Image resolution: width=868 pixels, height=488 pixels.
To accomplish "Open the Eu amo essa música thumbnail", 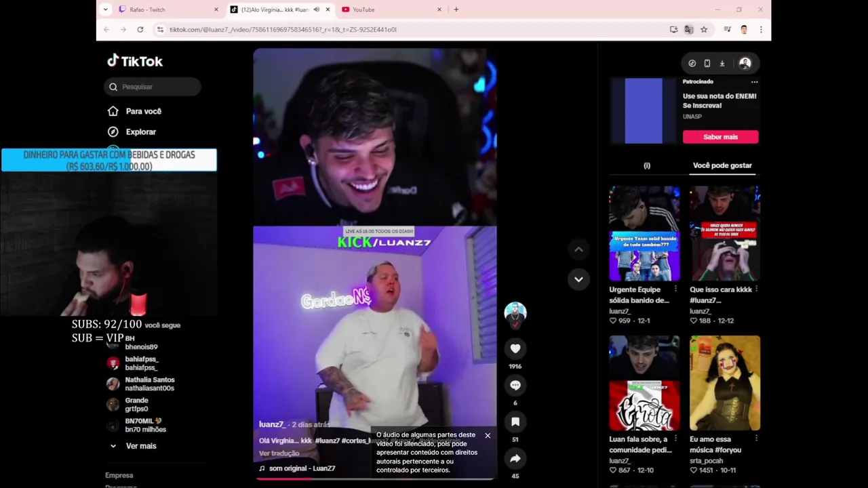I will [x=725, y=383].
